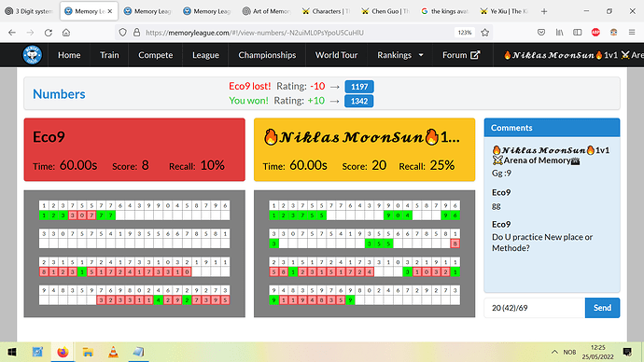Click the 1197 rating badge
The width and height of the screenshot is (644, 362).
point(359,87)
